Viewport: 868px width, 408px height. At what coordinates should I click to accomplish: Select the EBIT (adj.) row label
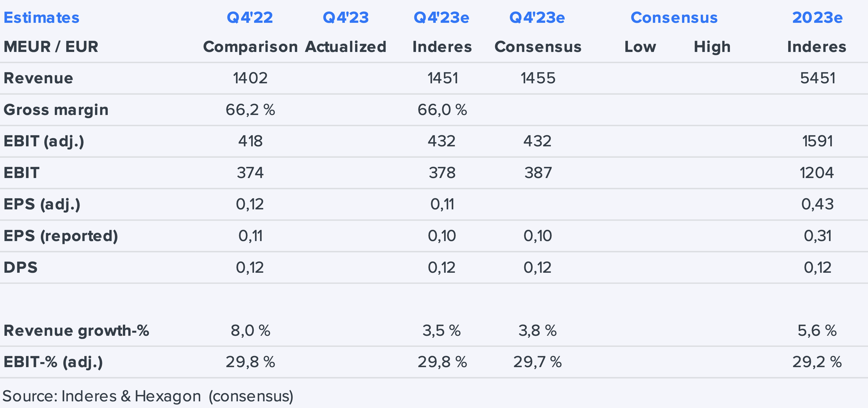coord(44,141)
